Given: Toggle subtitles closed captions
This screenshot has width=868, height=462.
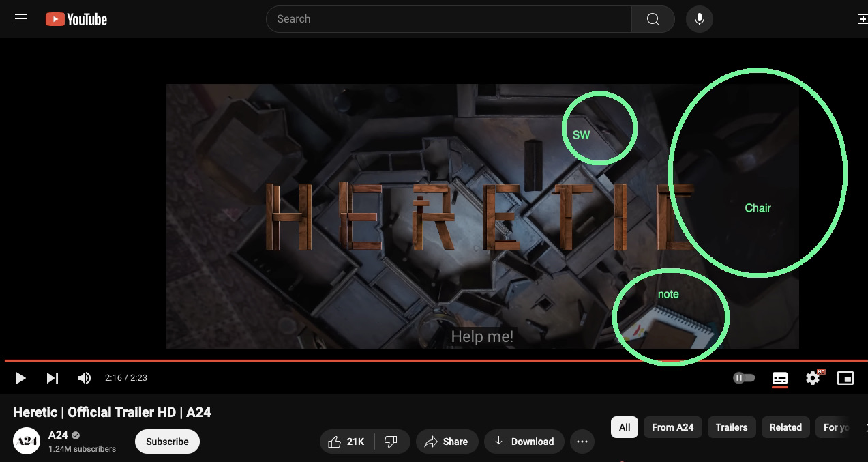Looking at the screenshot, I should (x=780, y=378).
